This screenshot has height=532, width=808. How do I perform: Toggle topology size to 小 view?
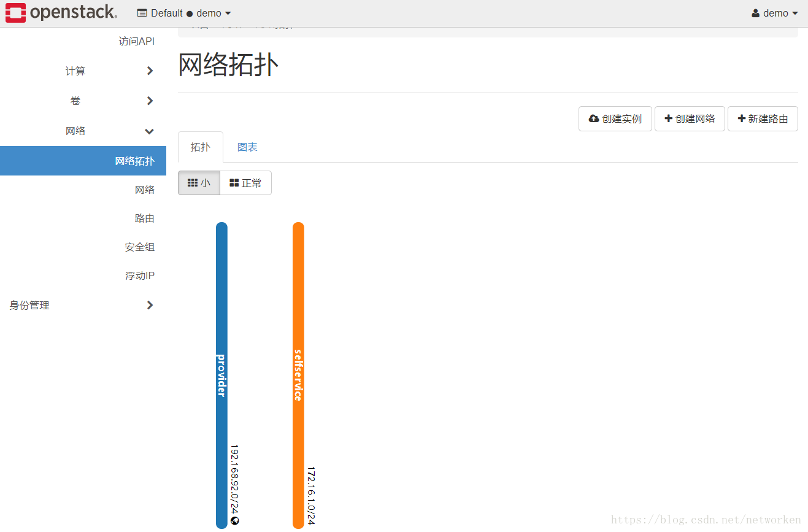[x=199, y=182]
